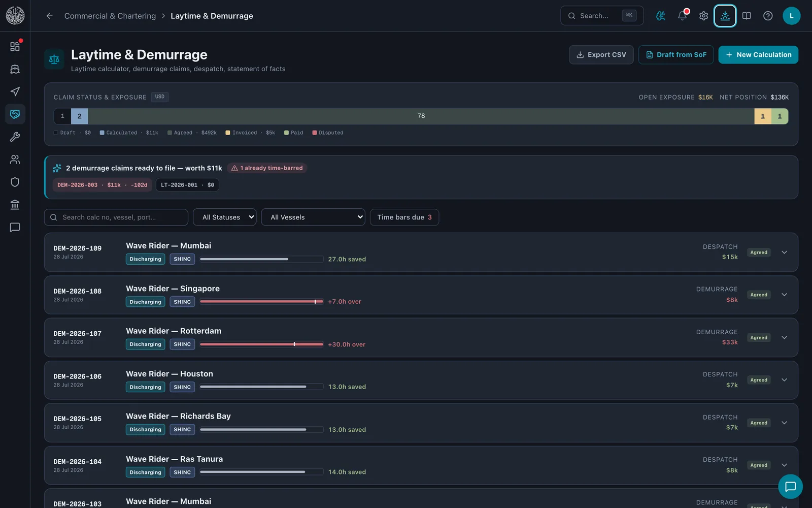Screen dimensions: 812x508
Task: Click the Export CSV button
Action: point(601,55)
